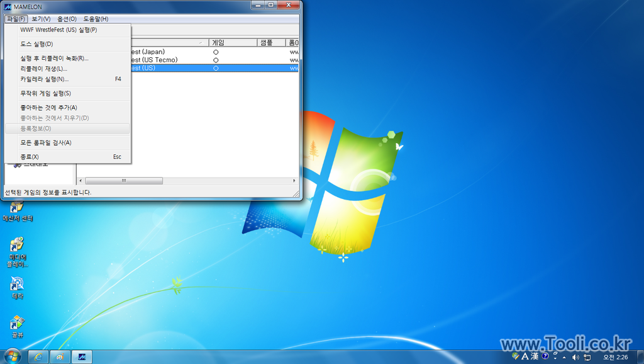
Task: Choose '카일레라 실행(N)...' menu entry
Action: coord(68,79)
